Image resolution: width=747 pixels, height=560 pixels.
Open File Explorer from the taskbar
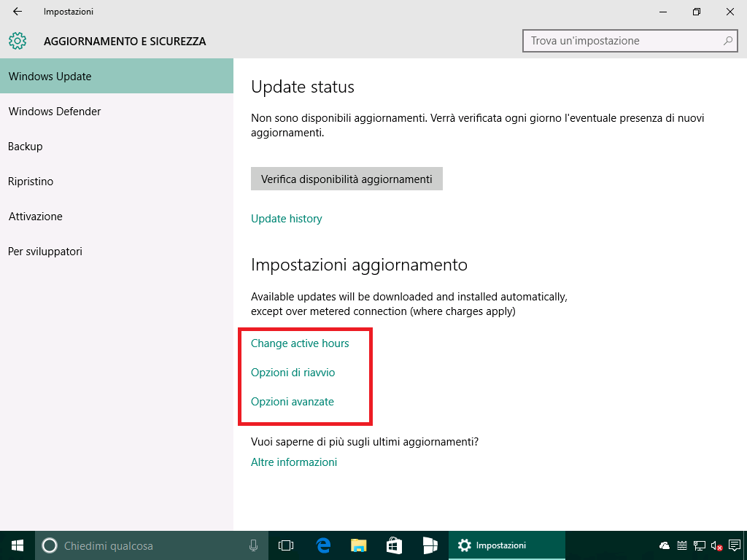(359, 545)
